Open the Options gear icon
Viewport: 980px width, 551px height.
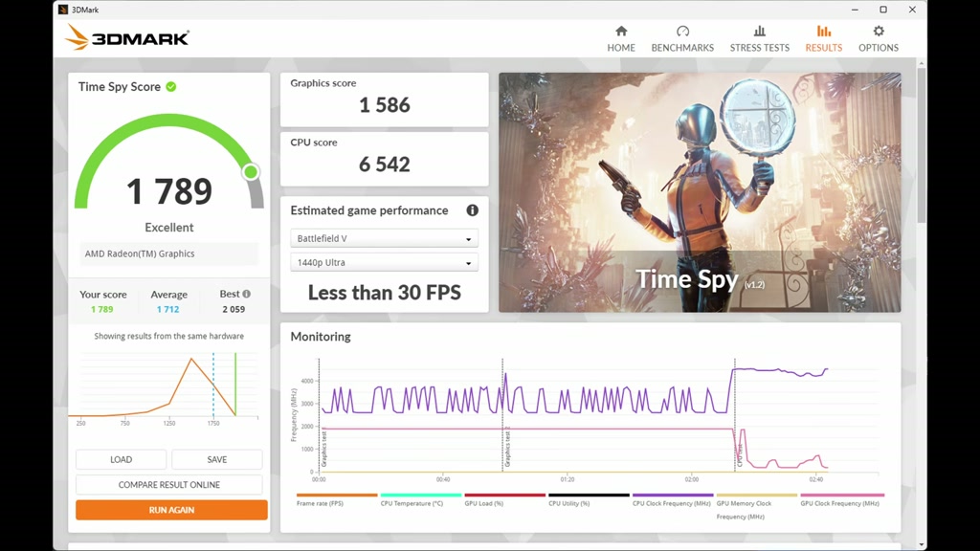[x=879, y=32]
